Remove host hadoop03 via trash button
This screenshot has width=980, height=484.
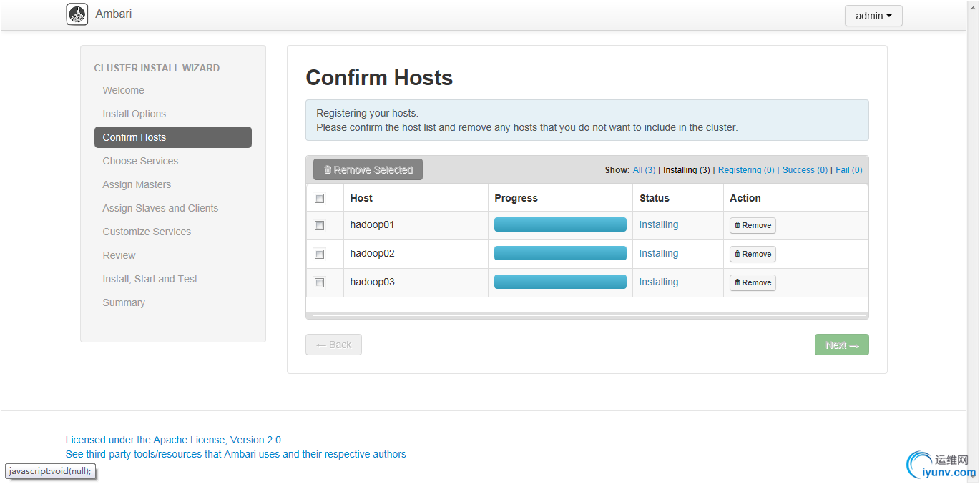tap(753, 282)
